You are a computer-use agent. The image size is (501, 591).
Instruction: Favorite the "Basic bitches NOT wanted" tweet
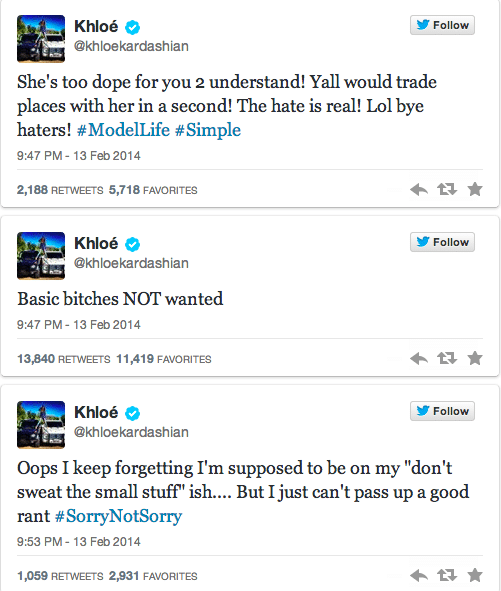[475, 358]
